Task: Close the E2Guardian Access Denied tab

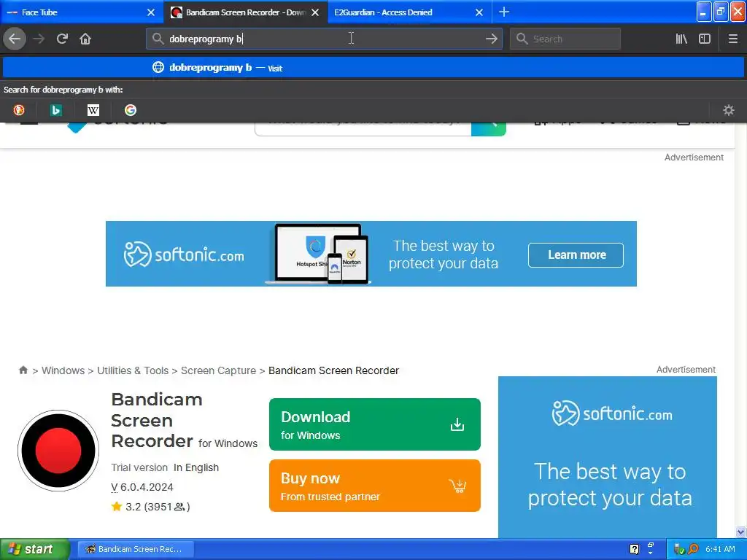Action: pyautogui.click(x=479, y=12)
